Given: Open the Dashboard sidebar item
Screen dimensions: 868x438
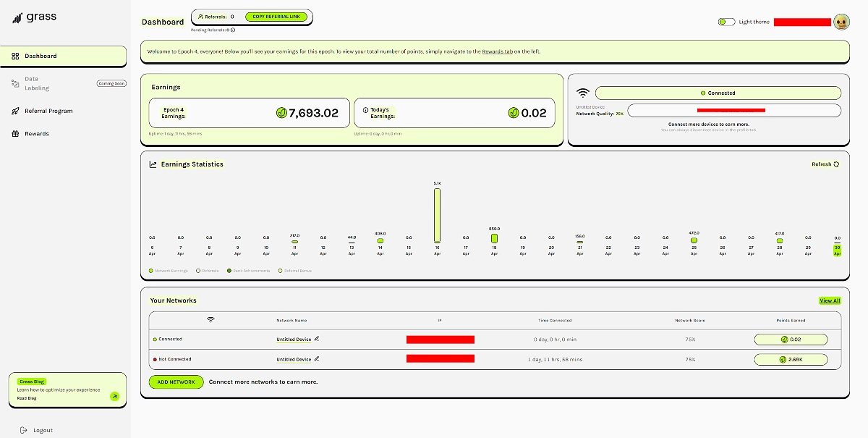Looking at the screenshot, I should [x=64, y=56].
